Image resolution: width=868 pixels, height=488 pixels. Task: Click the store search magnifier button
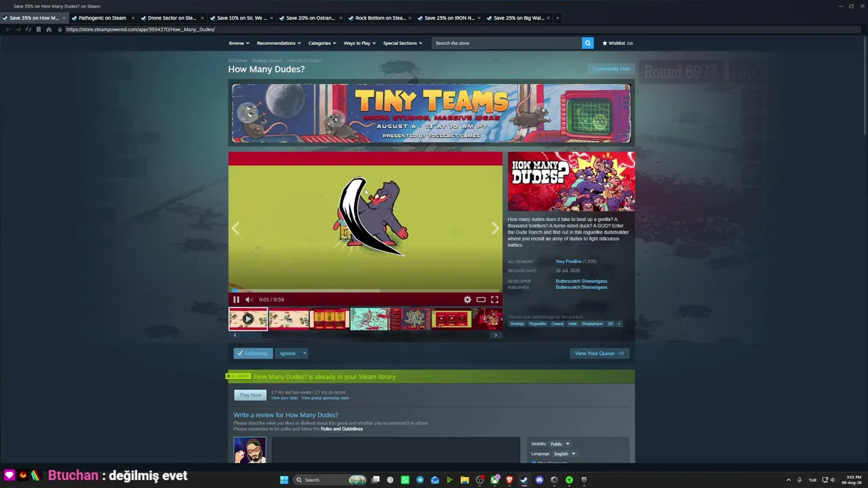pyautogui.click(x=587, y=43)
